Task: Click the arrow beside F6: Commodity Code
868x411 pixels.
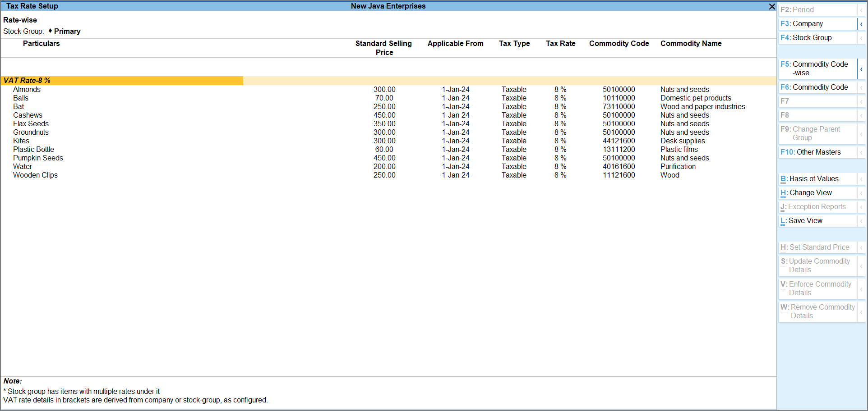Action: [861, 87]
